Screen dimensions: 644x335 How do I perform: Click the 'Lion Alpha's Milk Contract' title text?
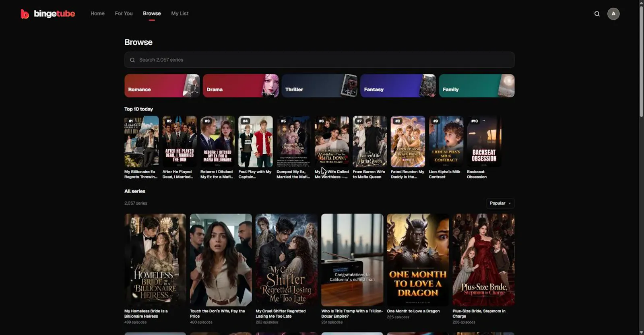(x=444, y=174)
